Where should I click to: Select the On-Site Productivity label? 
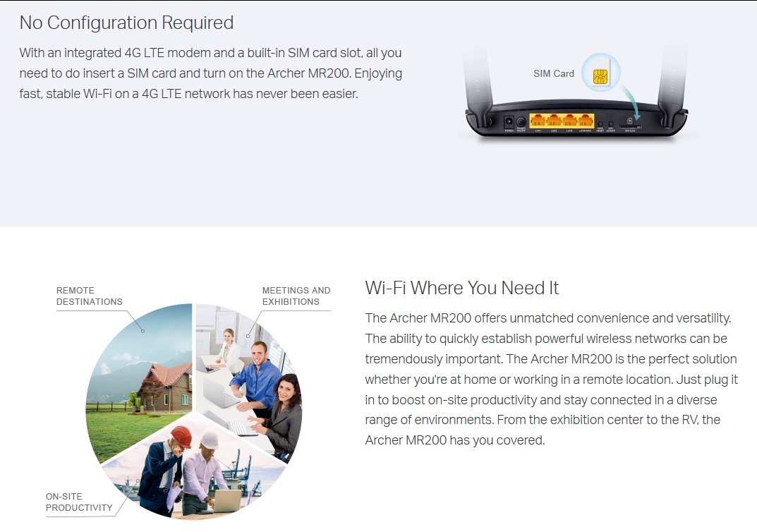point(79,502)
